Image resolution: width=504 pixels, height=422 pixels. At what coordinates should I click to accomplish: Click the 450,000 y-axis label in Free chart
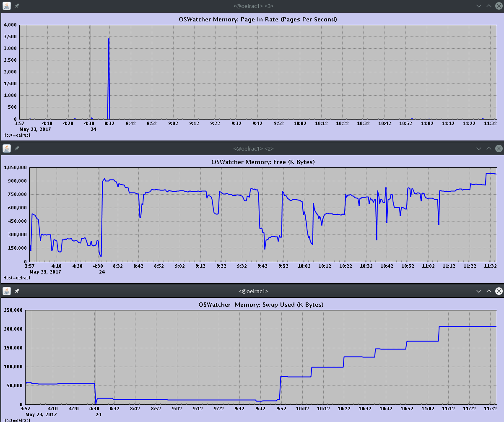(17, 221)
